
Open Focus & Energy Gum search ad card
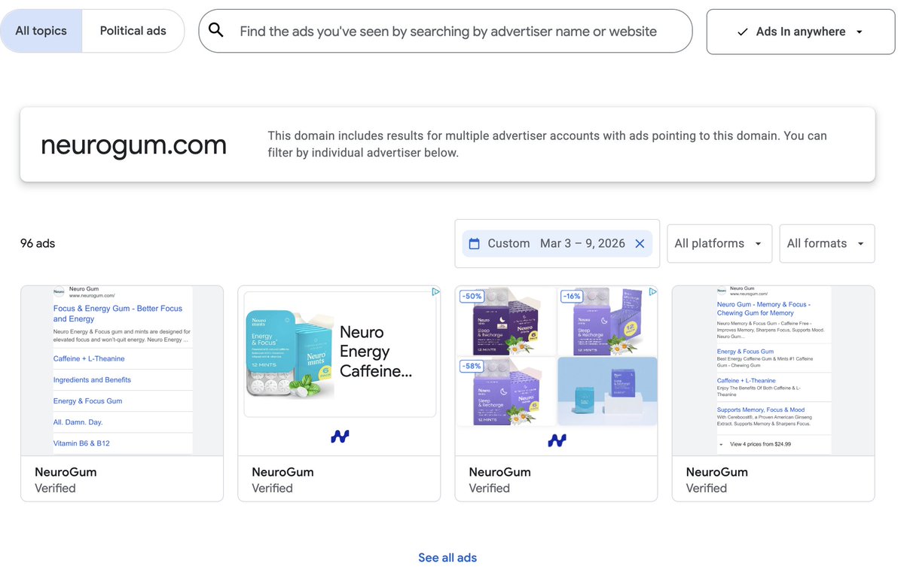[x=122, y=393]
